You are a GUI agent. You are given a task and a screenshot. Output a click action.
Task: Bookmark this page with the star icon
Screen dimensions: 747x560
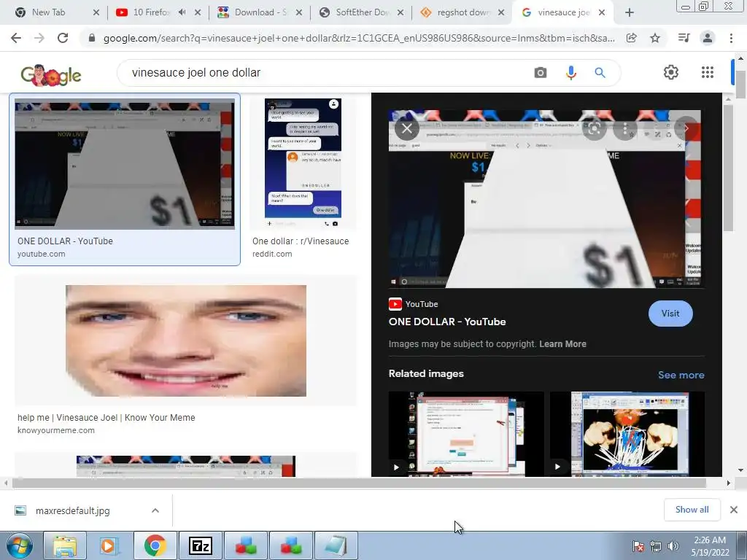click(x=655, y=38)
